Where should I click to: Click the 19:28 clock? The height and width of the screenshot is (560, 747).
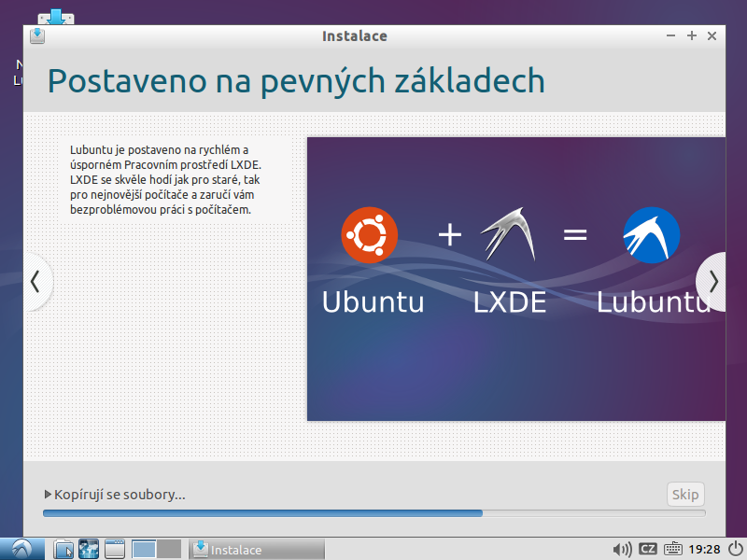pyautogui.click(x=704, y=550)
